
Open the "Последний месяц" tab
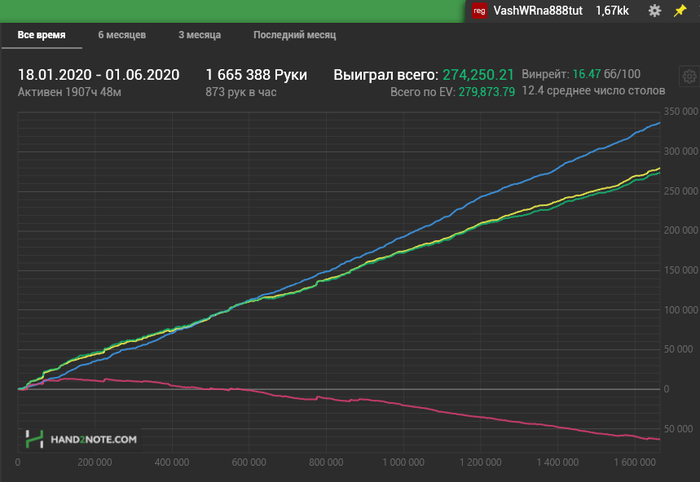pos(294,35)
